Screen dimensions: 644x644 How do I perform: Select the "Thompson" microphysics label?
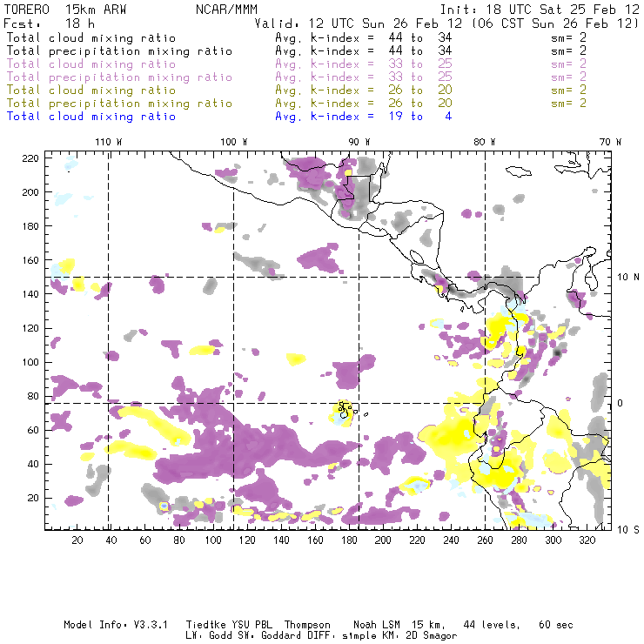pyautogui.click(x=307, y=625)
